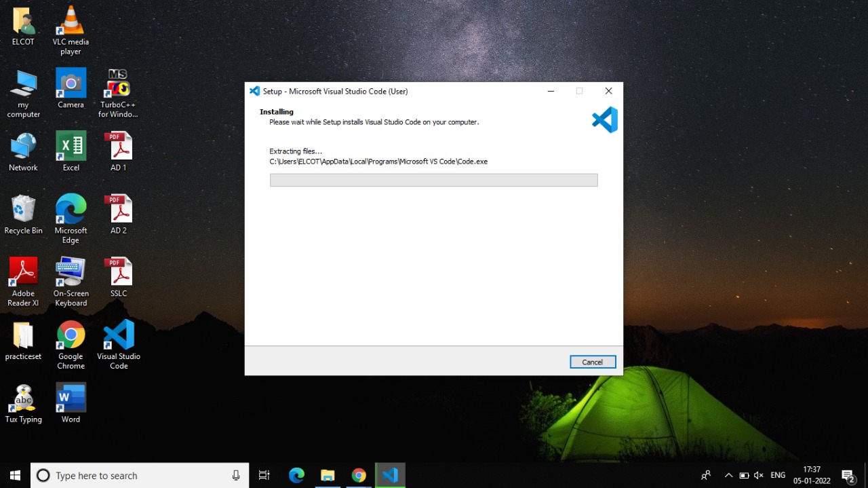Launch Edge from the taskbar
The height and width of the screenshot is (488, 868).
(x=296, y=475)
